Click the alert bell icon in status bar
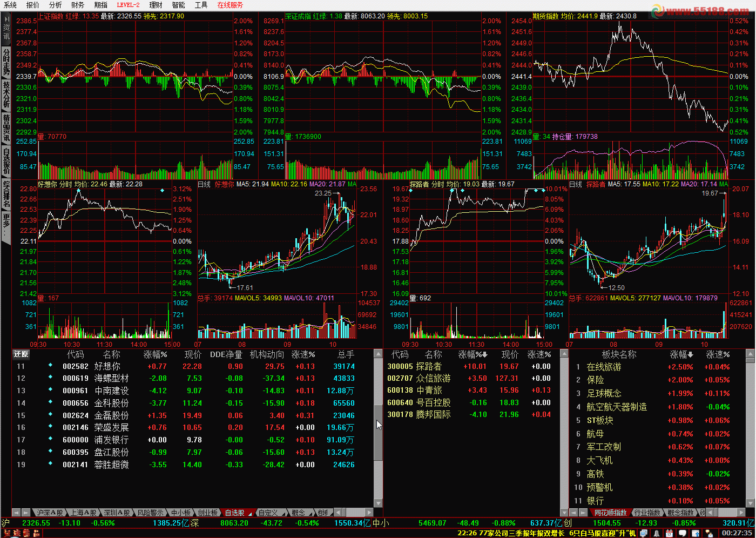 coord(657,533)
